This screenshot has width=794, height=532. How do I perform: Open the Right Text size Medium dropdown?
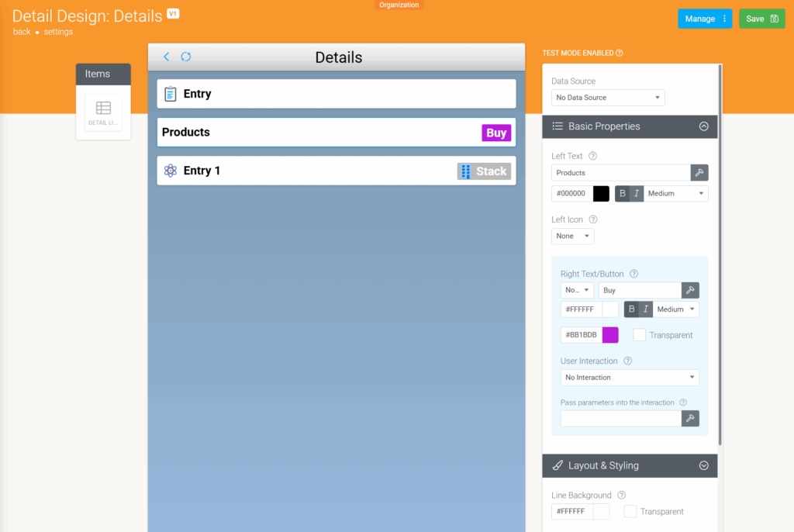(x=675, y=309)
